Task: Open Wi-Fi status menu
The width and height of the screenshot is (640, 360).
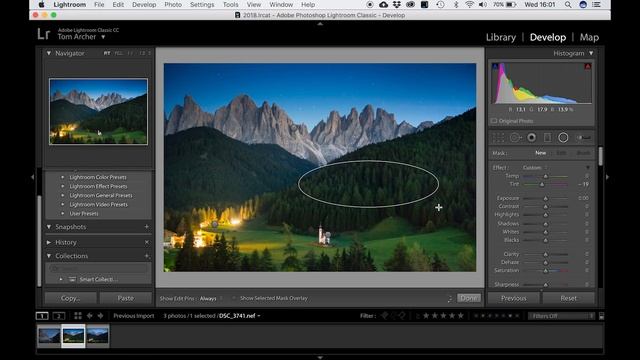Action: point(469,4)
